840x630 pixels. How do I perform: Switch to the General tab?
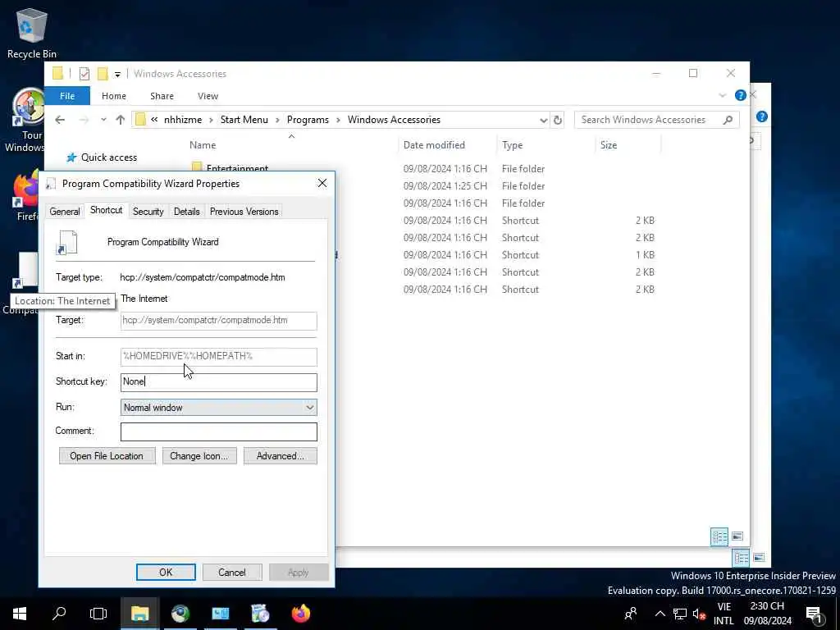click(x=65, y=212)
